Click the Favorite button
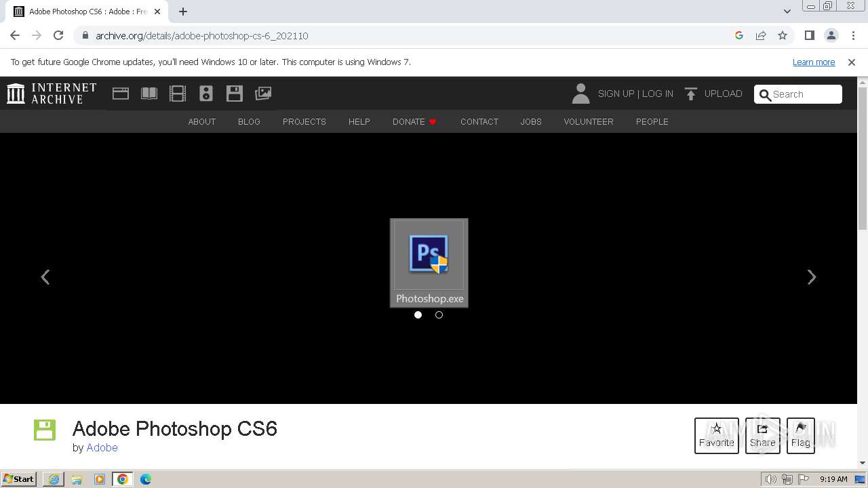The height and width of the screenshot is (488, 868). pos(717,436)
